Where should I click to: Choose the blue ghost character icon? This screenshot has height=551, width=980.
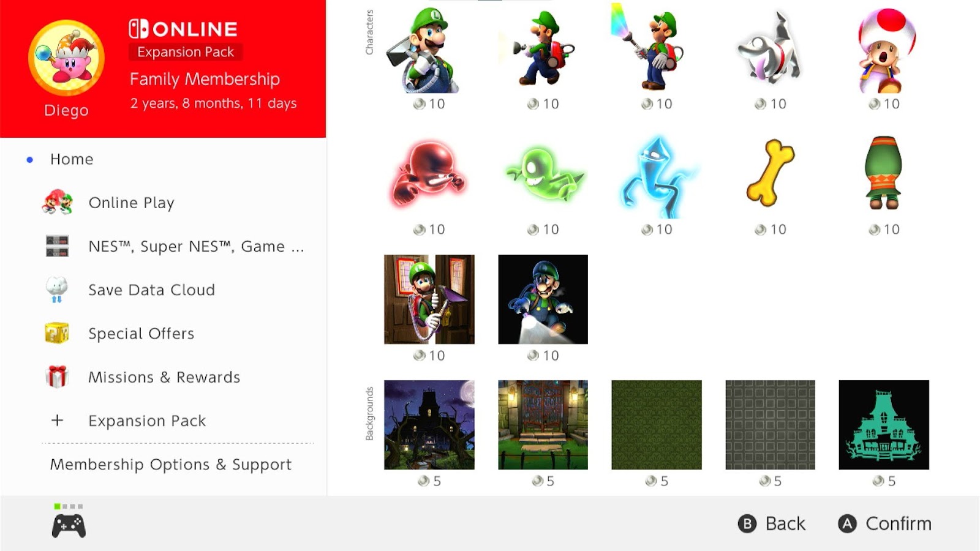(x=657, y=178)
